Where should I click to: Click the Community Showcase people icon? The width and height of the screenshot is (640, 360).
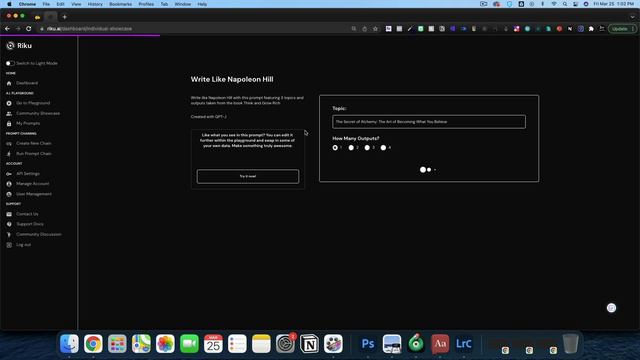click(x=9, y=113)
